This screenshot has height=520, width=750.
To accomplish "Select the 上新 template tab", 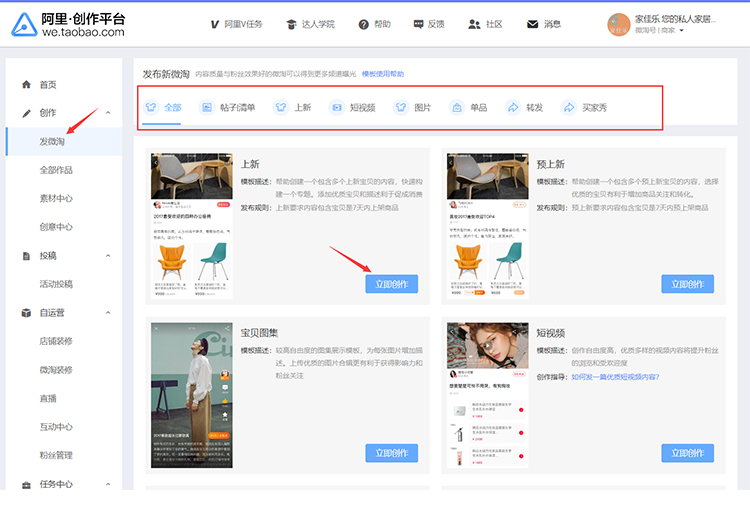I will (x=292, y=108).
